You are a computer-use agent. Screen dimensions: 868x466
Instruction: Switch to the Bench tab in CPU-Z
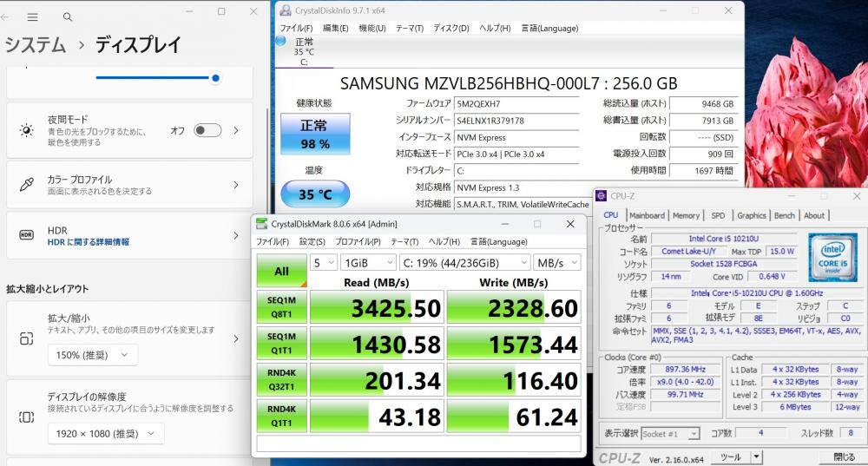click(x=785, y=215)
